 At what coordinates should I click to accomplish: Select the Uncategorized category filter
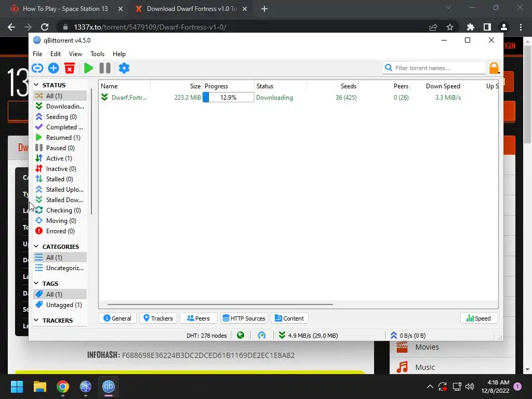[60, 268]
